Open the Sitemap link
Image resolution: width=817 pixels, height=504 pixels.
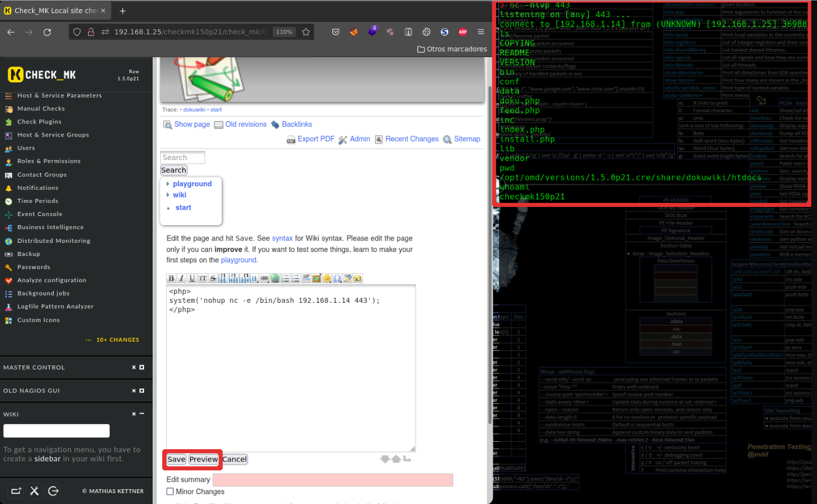coord(467,139)
